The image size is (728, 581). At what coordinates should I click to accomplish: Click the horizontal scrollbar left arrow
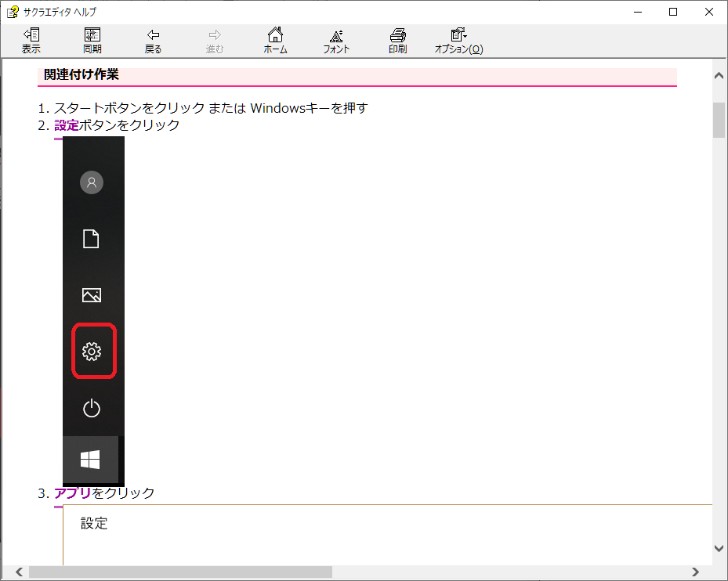coord(19,572)
